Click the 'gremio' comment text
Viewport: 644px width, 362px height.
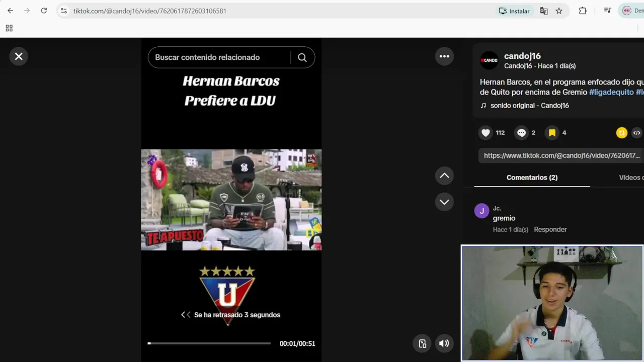point(504,218)
